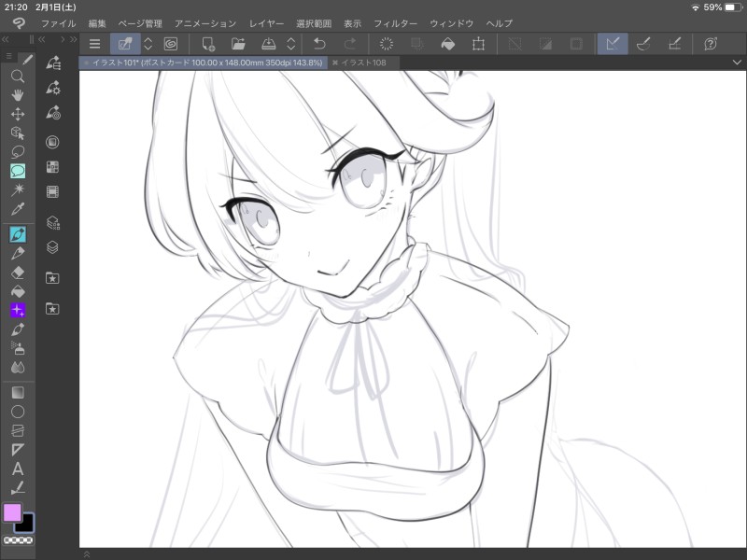
Task: Select the Correct line tool
Action: pos(18,487)
